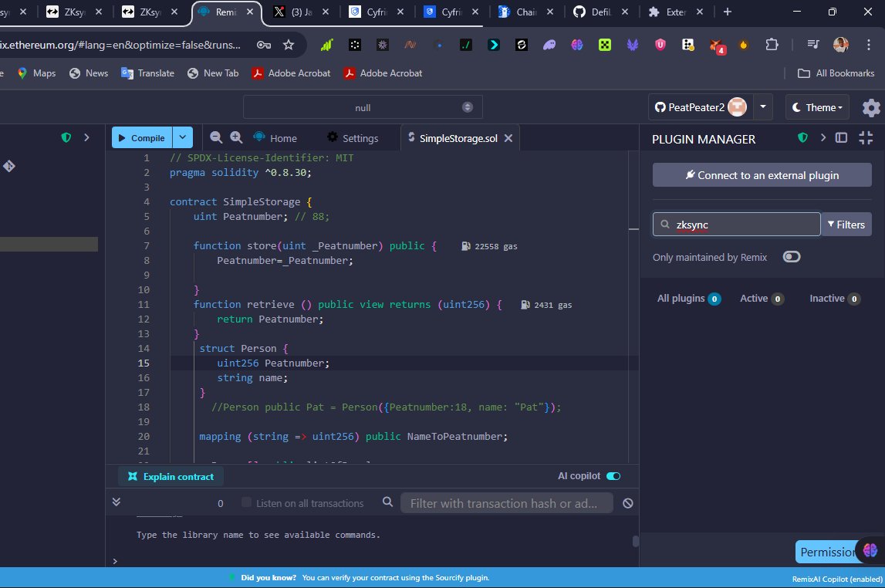Click the Plugin Manager verified shield icon
Image resolution: width=885 pixels, height=588 pixels.
click(802, 137)
